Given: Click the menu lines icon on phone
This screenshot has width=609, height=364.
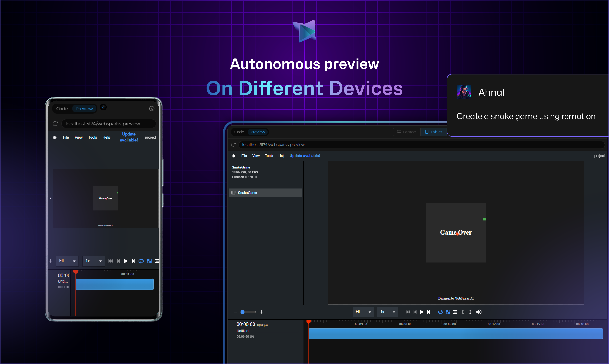Looking at the screenshot, I should tap(157, 261).
